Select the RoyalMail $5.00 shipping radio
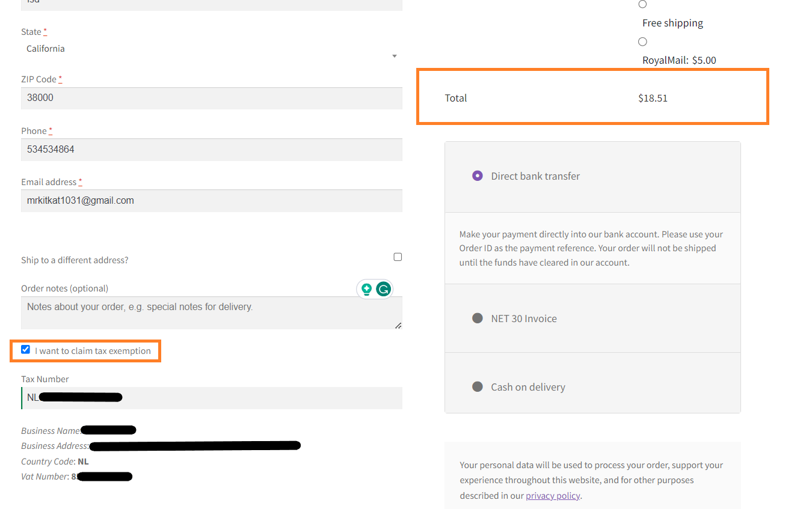 tap(642, 41)
